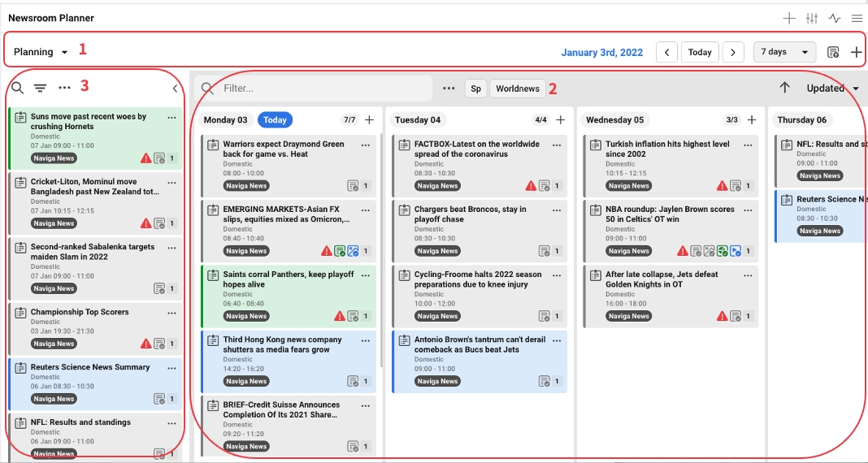Go to the next date range arrow
This screenshot has width=868, height=463.
pos(733,52)
